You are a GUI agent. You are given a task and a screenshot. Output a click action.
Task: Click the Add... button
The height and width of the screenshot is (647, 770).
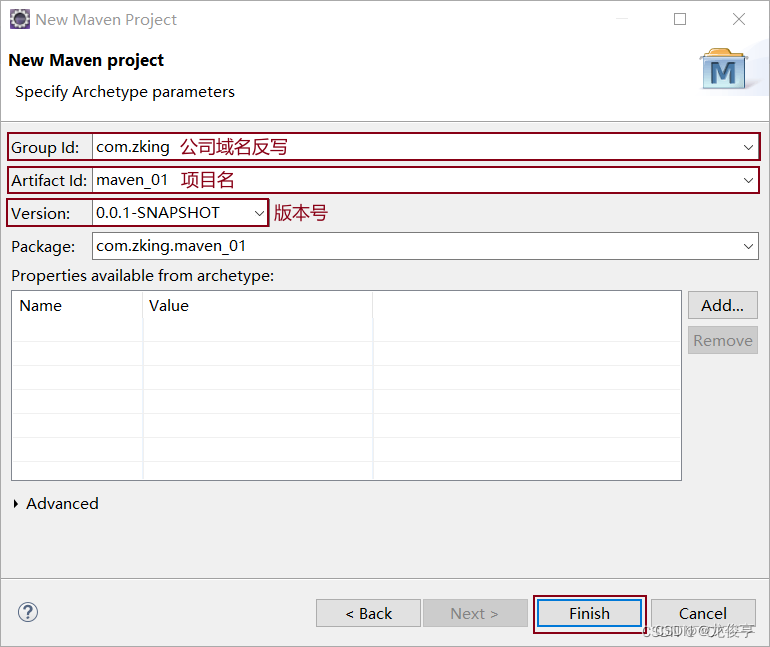[x=722, y=305]
